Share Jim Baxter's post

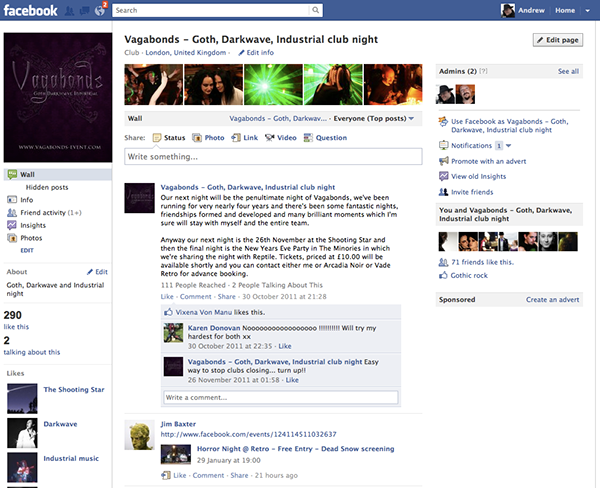point(239,475)
